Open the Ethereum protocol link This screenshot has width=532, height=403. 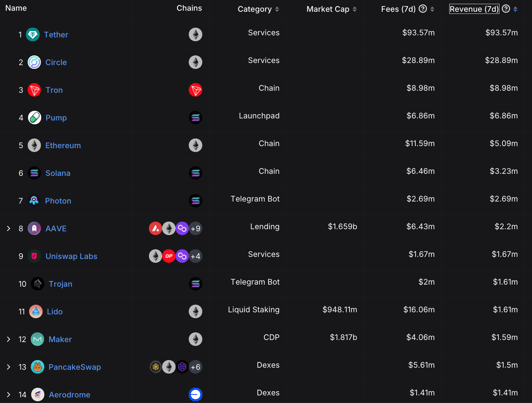(x=63, y=145)
